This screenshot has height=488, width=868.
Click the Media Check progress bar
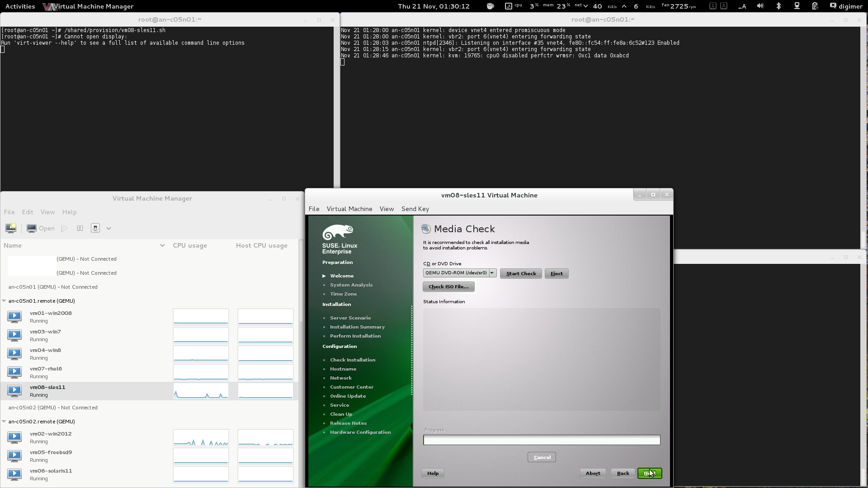542,440
